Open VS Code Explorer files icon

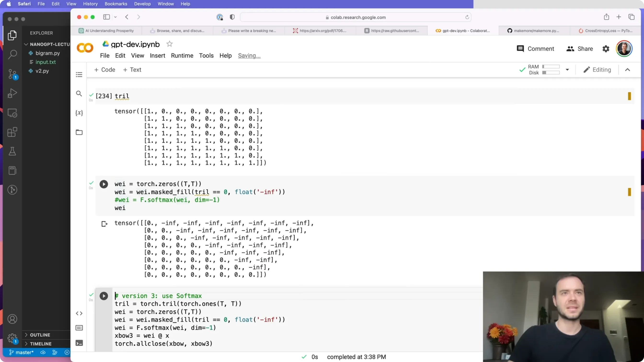pyautogui.click(x=12, y=35)
